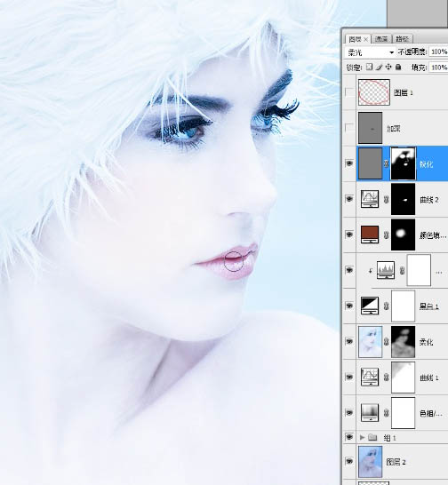Click the 不透明度 opacity value field
The width and height of the screenshot is (448, 485).
438,52
